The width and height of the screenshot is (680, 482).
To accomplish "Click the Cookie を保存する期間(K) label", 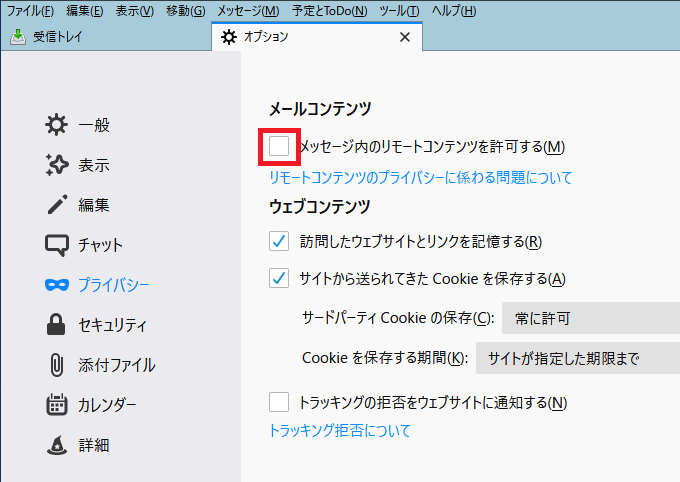I will [385, 358].
